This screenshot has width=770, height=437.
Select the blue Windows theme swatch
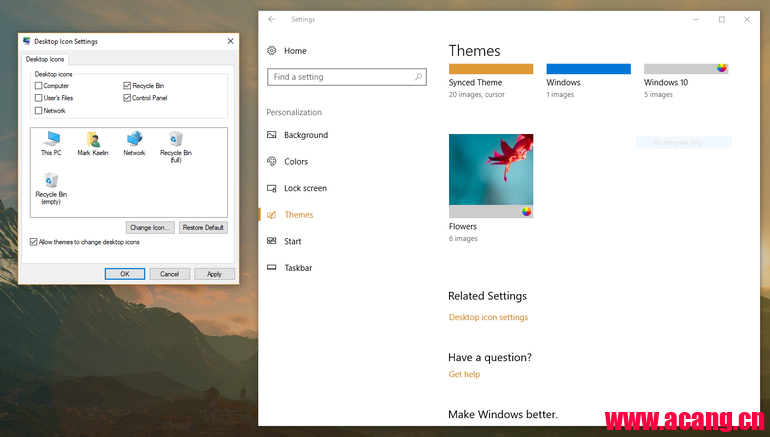point(588,69)
